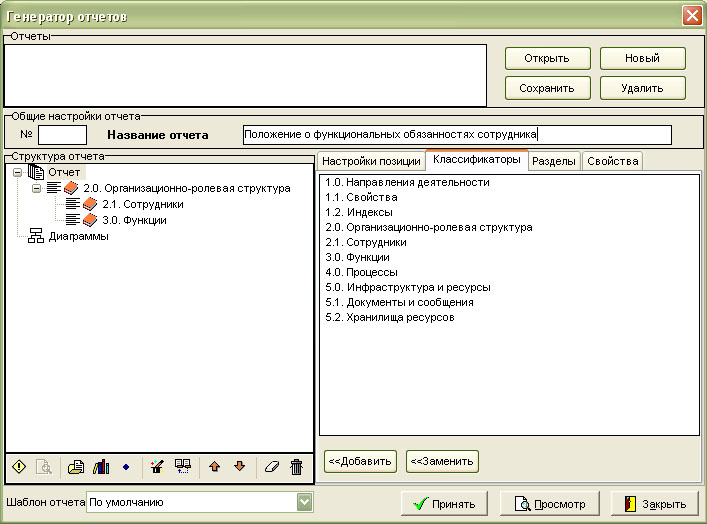Click the Открыть button
707x524 pixels.
point(547,59)
